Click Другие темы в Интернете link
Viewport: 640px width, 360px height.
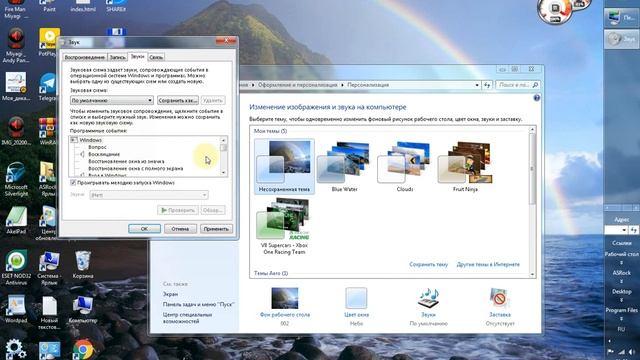[x=488, y=264]
